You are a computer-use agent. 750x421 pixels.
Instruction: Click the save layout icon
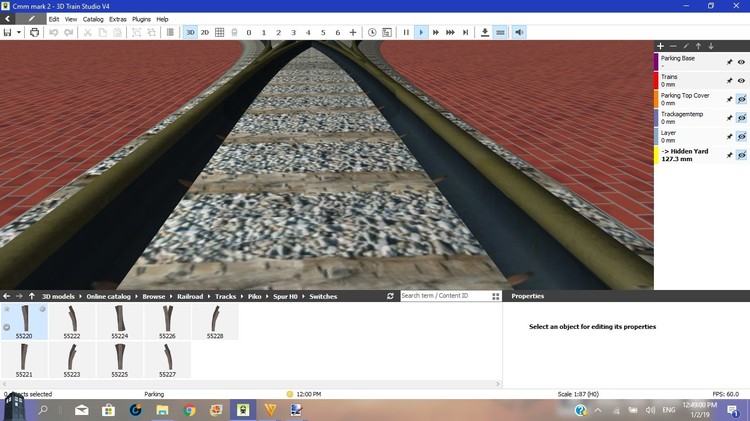tap(7, 33)
